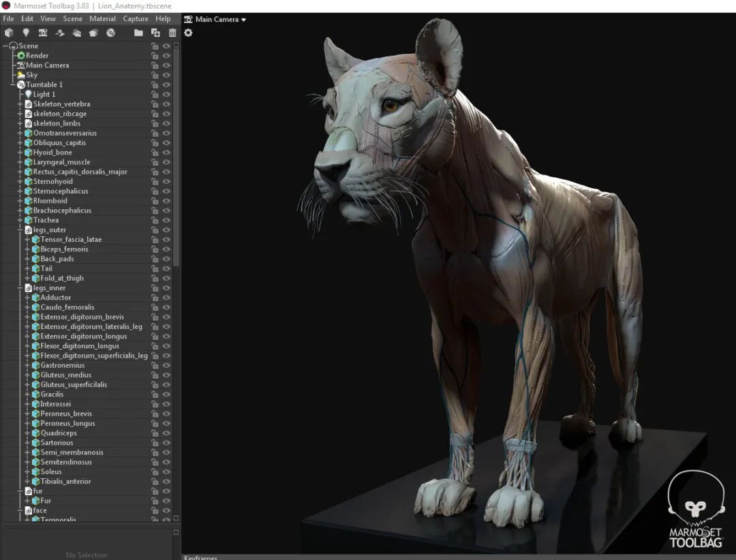The image size is (736, 560).
Task: Lock the legs_outer group
Action: pos(155,230)
